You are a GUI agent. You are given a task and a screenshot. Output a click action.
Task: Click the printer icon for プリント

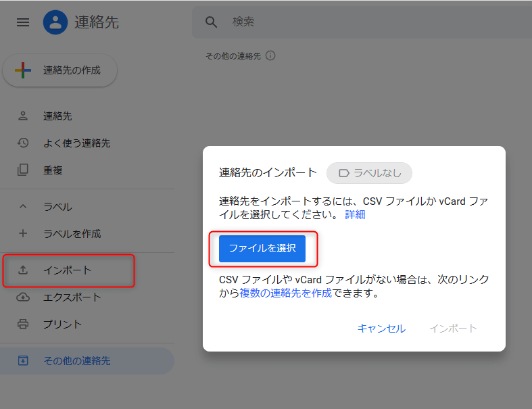[x=23, y=324]
